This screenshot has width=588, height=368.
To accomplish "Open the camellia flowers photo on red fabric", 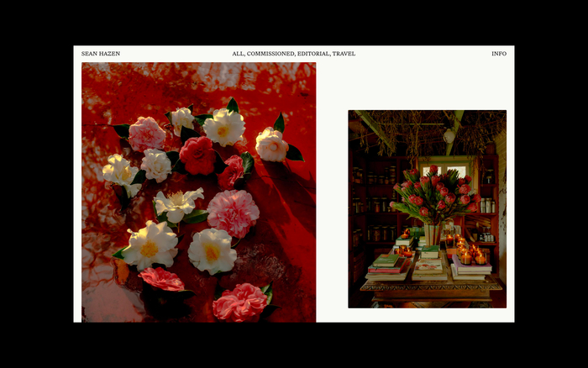I will pyautogui.click(x=198, y=192).
